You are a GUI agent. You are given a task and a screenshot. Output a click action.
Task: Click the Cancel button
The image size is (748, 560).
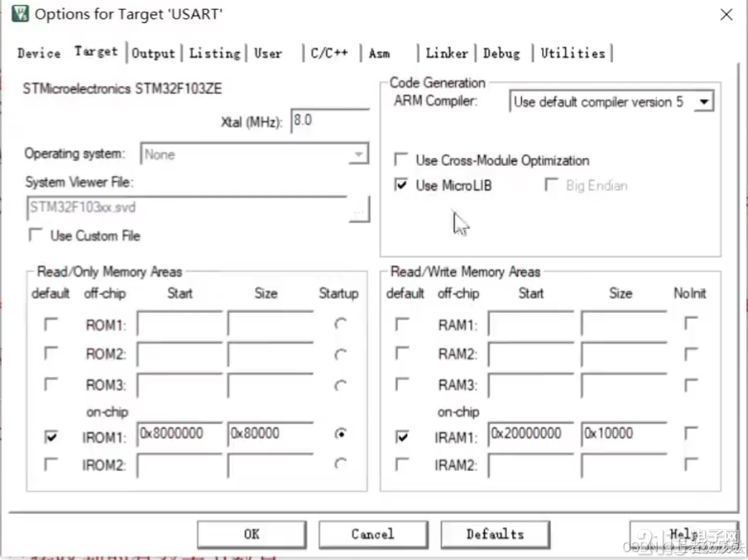(373, 533)
